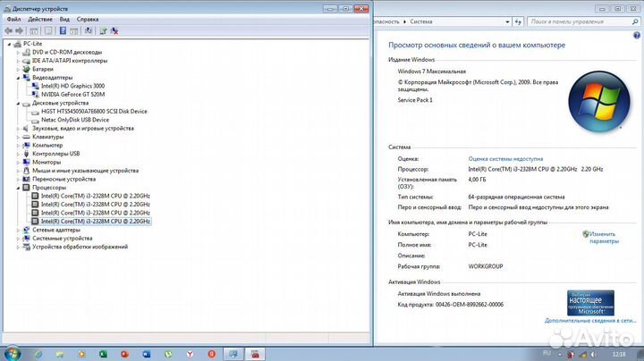Select NVIDIA GeForce GT 520M adapter
This screenshot has width=644, height=361.
point(72,95)
